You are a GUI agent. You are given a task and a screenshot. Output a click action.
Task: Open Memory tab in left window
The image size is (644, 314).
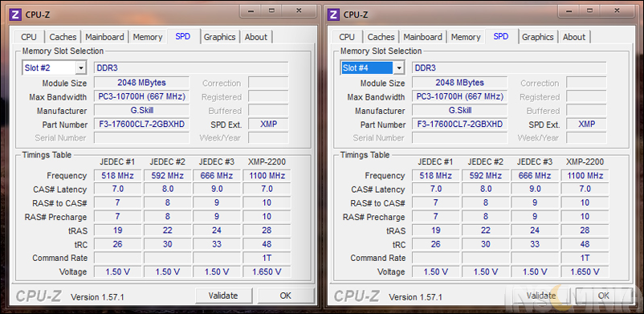point(148,37)
